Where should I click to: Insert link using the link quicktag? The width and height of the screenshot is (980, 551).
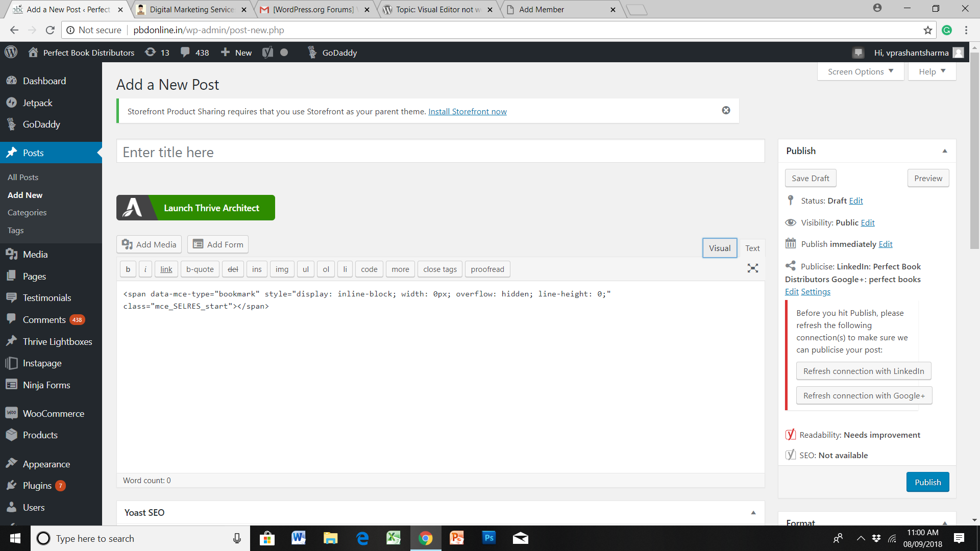pos(166,269)
